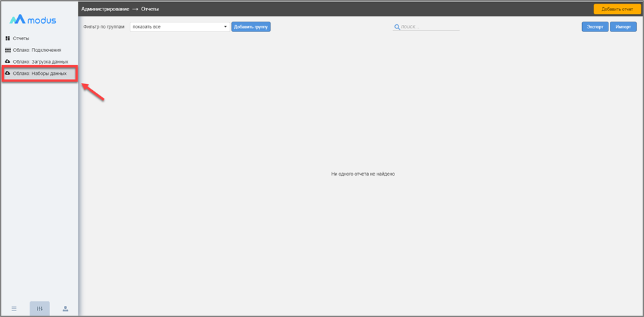Click the Добавить группу button
The height and width of the screenshot is (317, 644).
click(251, 27)
